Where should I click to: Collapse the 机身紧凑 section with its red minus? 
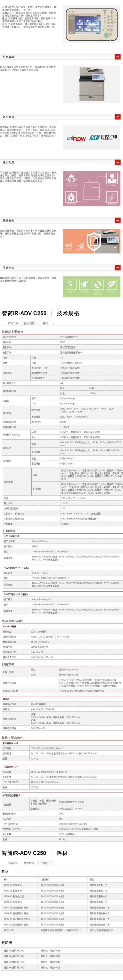[118, 57]
